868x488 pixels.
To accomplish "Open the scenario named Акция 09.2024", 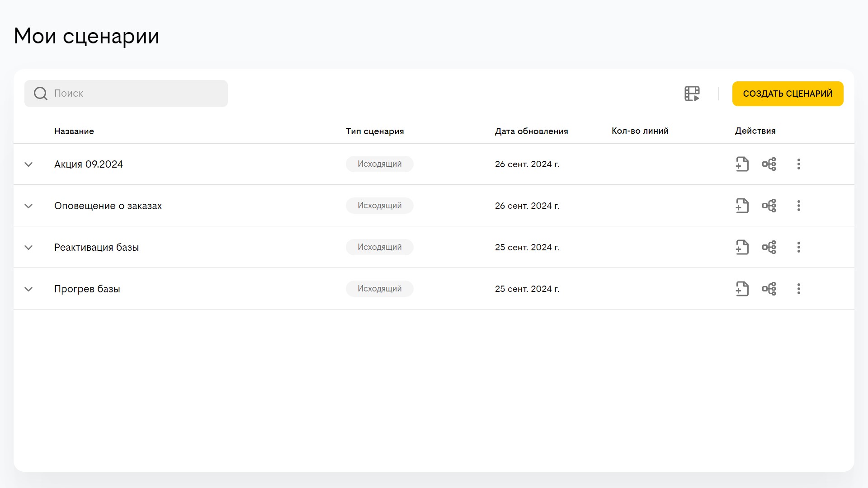I will (89, 164).
